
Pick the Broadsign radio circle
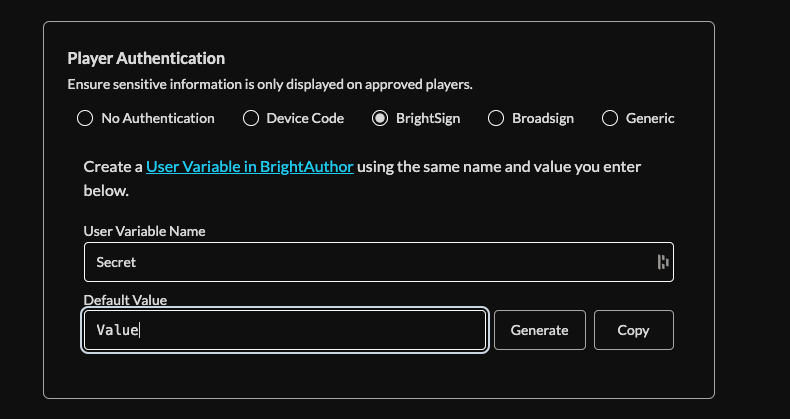tap(496, 118)
